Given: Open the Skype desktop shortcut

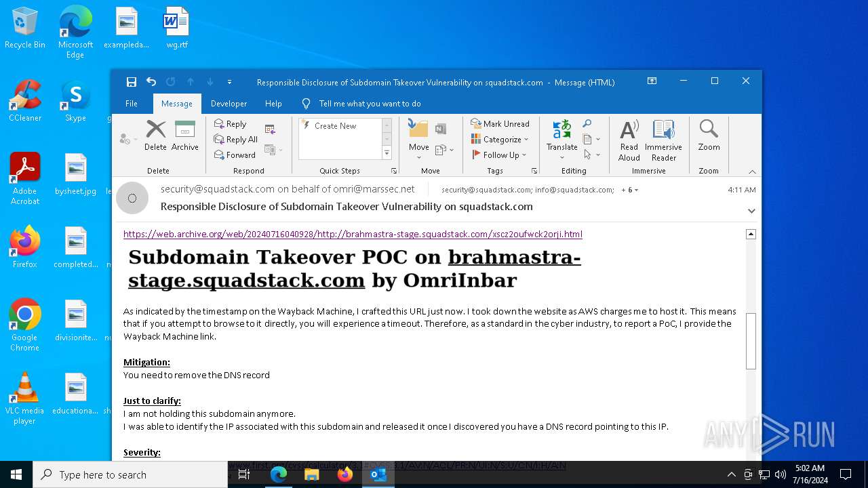Looking at the screenshot, I should 75,101.
